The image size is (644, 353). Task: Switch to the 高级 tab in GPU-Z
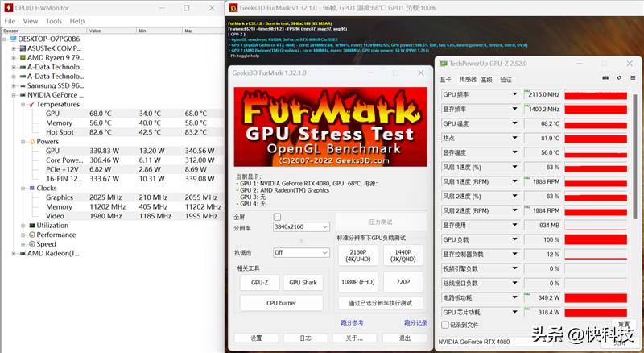pos(486,80)
